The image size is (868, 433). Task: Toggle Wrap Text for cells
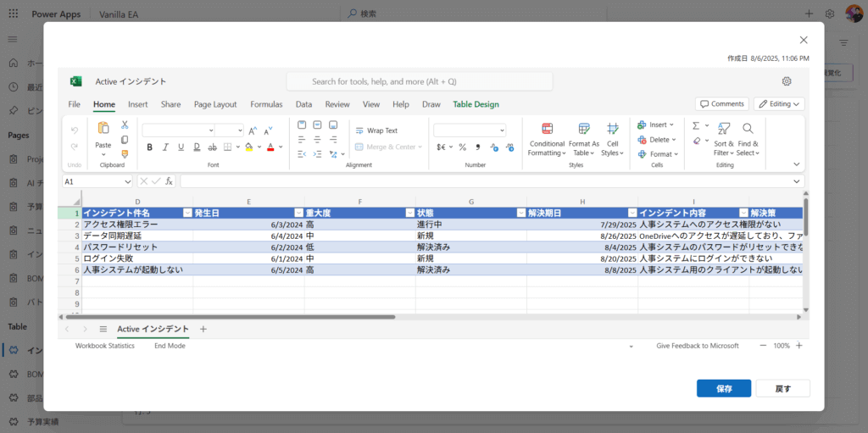coord(376,130)
